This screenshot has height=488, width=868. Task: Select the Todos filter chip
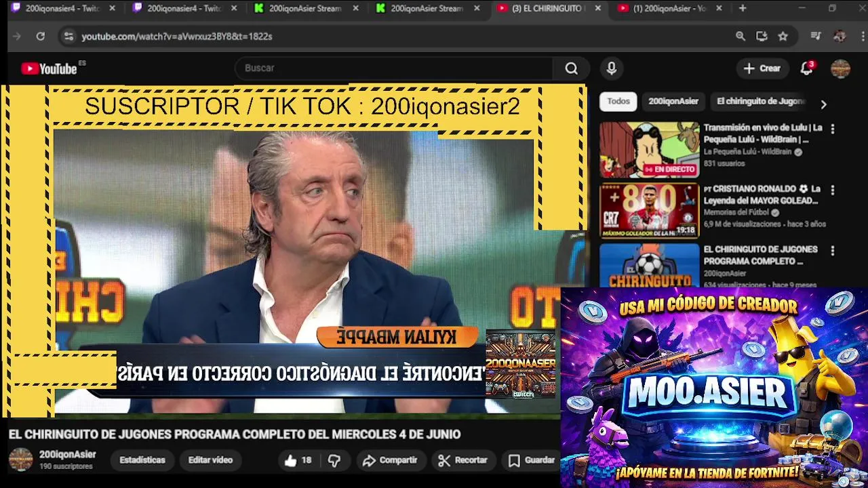click(x=618, y=101)
